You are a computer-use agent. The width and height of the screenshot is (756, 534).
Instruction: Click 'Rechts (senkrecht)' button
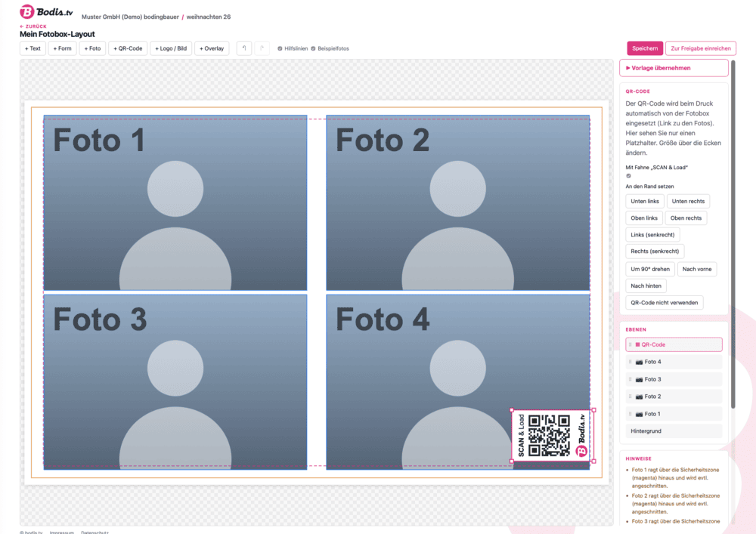point(655,252)
